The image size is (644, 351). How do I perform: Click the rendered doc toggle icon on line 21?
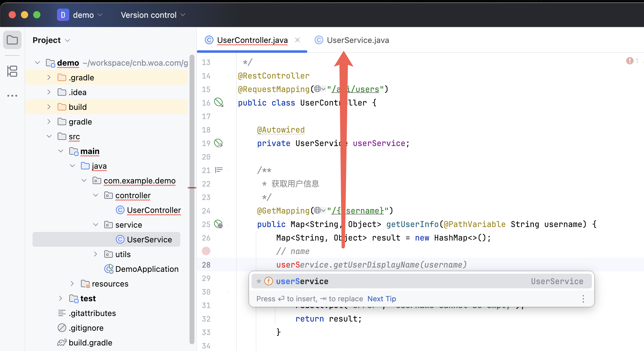[x=219, y=170]
